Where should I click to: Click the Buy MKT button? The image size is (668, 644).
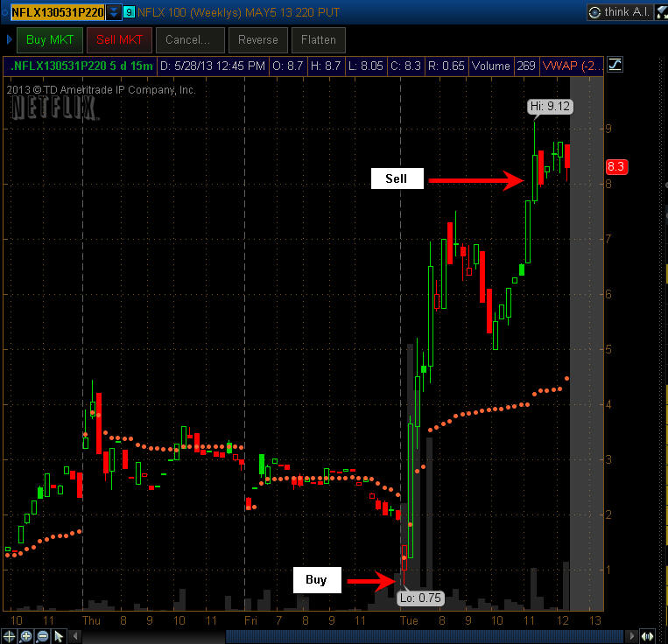[49, 40]
